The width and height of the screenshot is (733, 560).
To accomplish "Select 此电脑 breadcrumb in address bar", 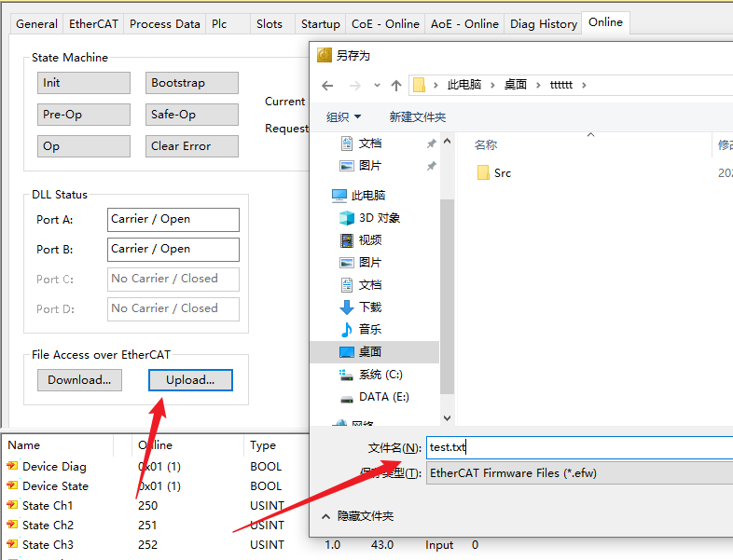I will pyautogui.click(x=463, y=85).
